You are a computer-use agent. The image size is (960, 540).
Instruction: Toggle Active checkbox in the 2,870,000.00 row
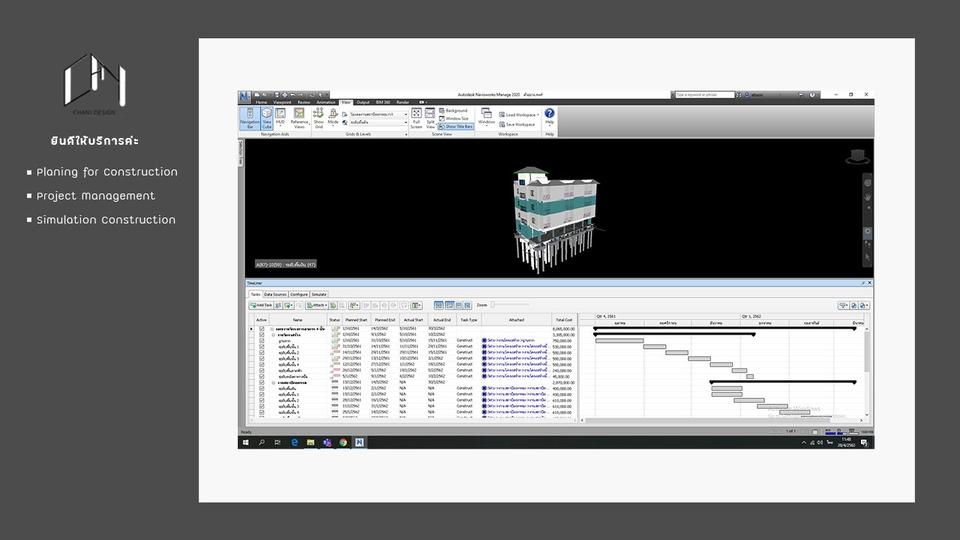click(261, 382)
